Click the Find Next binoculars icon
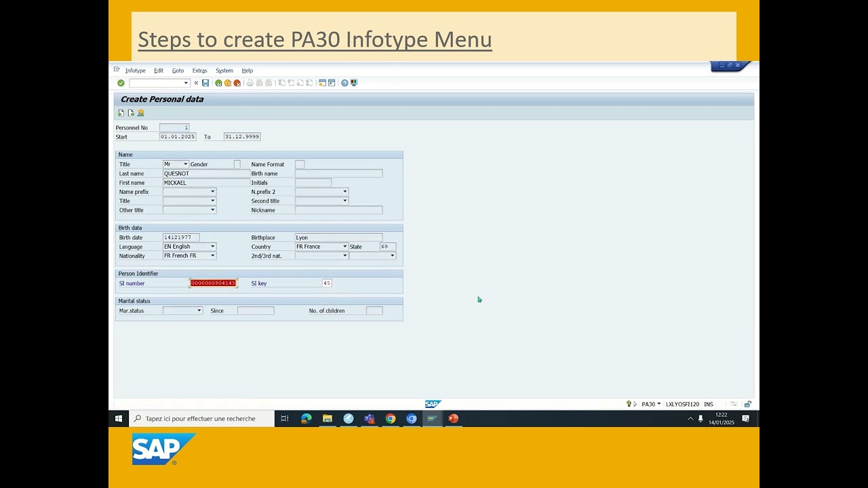This screenshot has width=868, height=488. pyautogui.click(x=269, y=83)
